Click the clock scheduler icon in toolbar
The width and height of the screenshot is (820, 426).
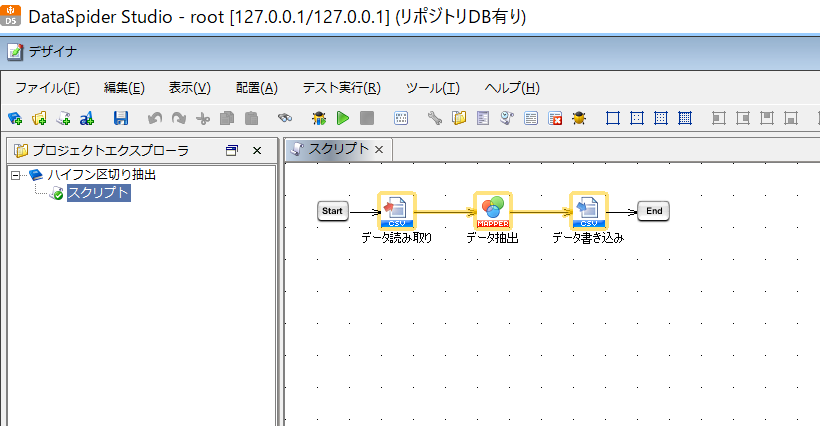pyautogui.click(x=507, y=118)
